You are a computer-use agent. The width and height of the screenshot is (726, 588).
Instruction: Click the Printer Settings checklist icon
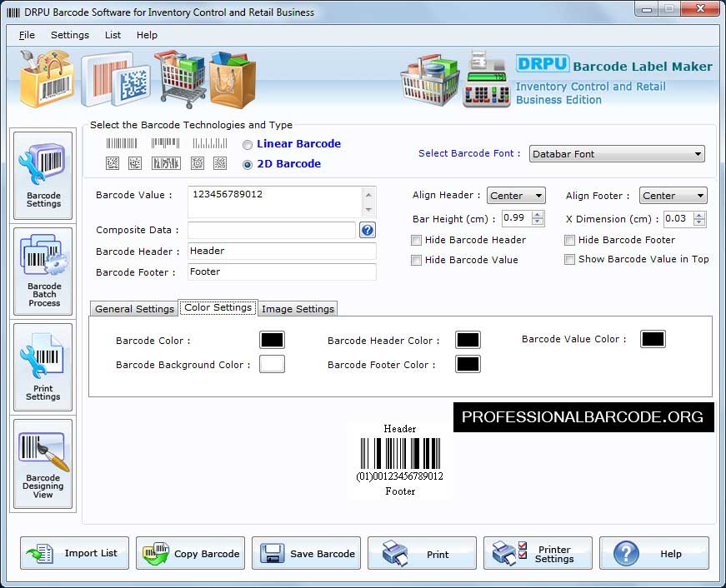[509, 553]
